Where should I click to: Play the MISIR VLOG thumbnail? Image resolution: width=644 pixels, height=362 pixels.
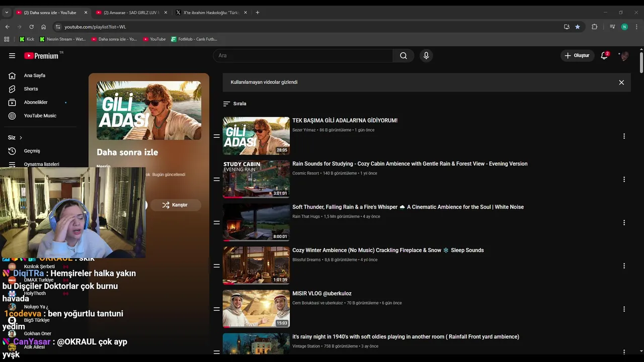(256, 309)
